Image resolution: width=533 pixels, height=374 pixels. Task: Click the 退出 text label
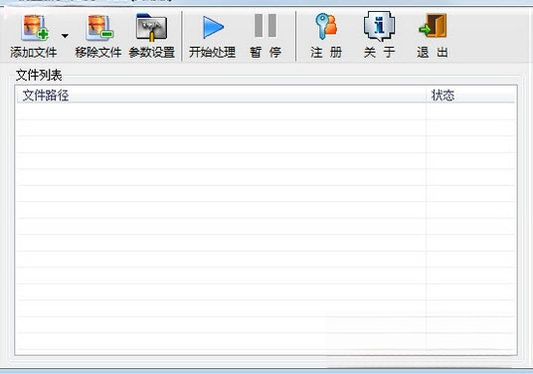(432, 53)
